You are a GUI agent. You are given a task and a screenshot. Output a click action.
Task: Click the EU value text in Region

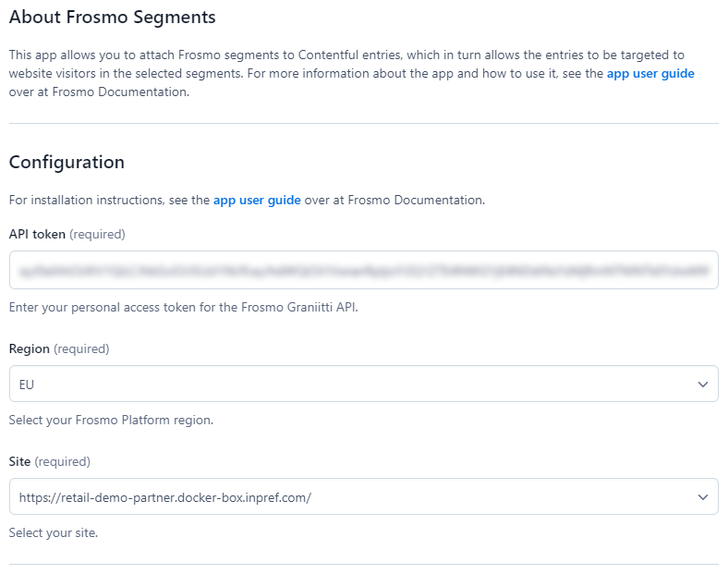click(27, 384)
